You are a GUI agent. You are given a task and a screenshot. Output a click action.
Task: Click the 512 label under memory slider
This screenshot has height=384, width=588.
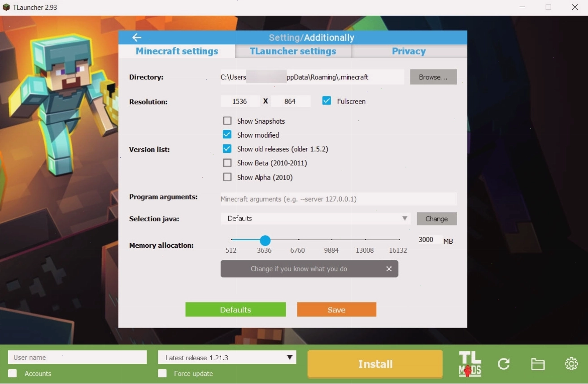pos(231,250)
